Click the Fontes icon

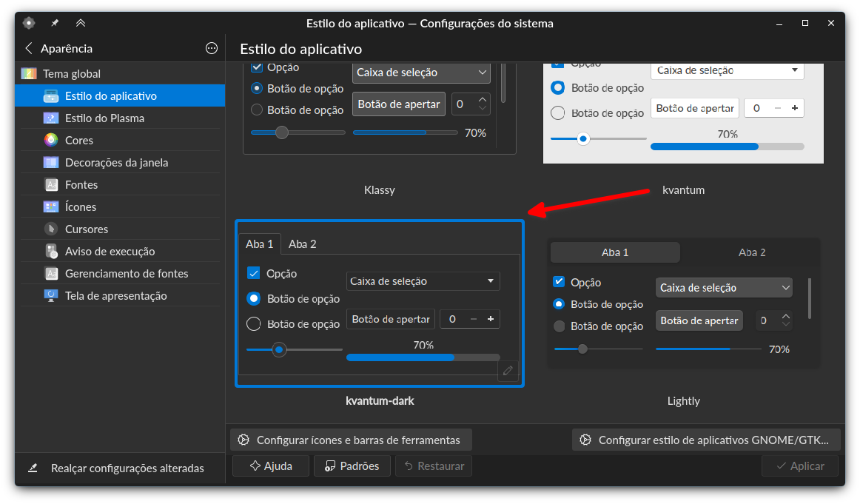coord(51,185)
